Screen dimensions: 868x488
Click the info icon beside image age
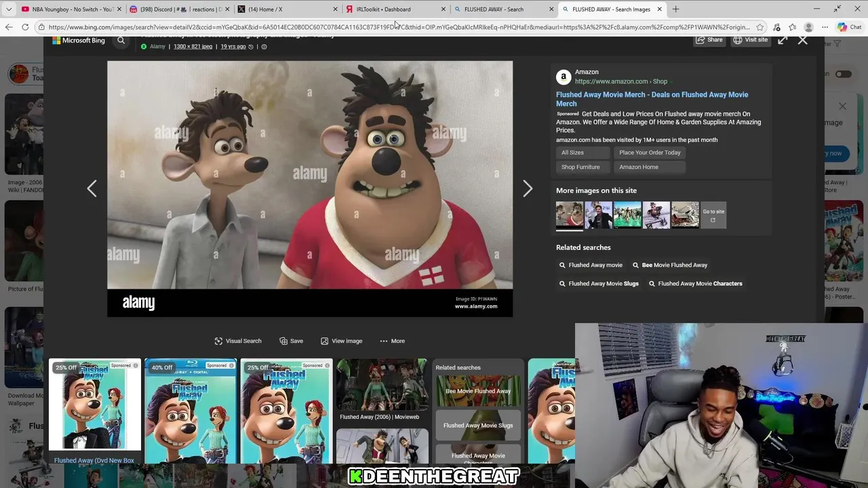(264, 47)
